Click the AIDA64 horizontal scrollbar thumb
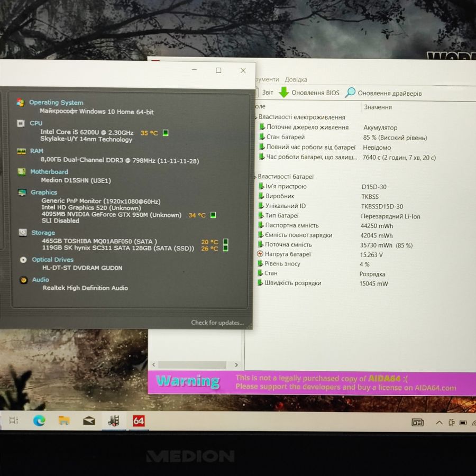Viewport: 476px width, 476px height. click(192, 365)
